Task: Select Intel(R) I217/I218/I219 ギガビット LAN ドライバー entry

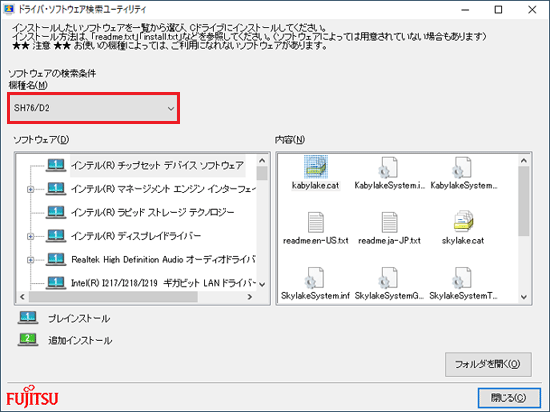Action: [x=163, y=283]
